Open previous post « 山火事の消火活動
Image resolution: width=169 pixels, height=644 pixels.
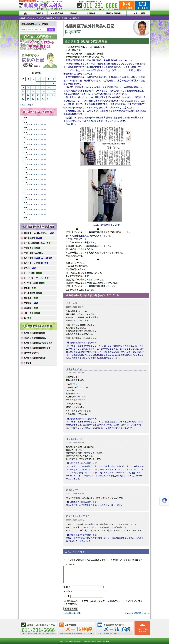72,613
